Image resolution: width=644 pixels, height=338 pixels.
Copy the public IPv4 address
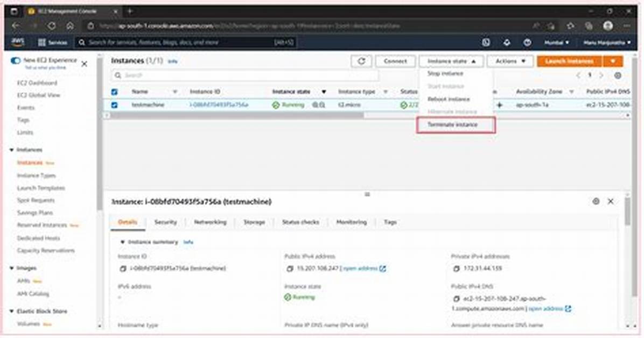290,269
